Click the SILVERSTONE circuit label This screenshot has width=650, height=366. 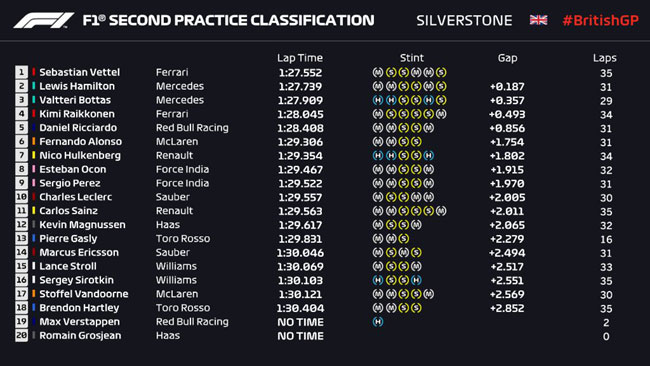point(464,20)
